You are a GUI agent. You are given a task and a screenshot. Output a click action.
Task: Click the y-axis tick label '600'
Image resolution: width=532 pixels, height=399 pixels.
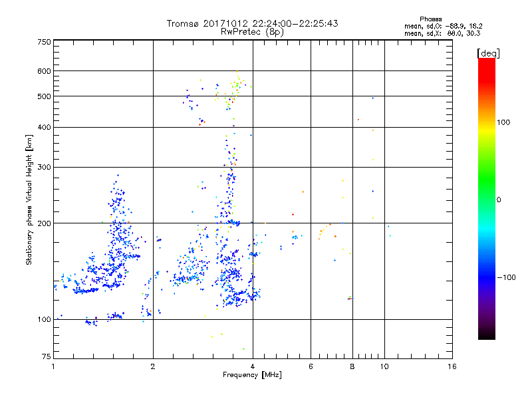(44, 71)
